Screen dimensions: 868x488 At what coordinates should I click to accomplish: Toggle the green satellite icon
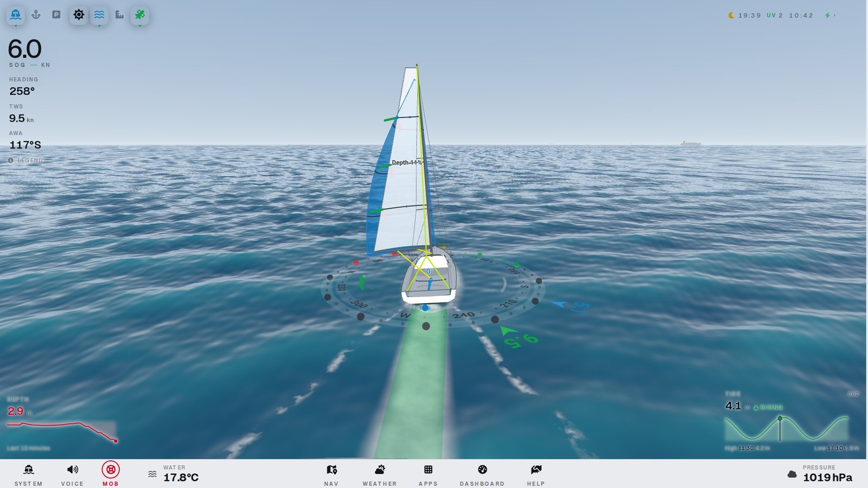point(140,15)
